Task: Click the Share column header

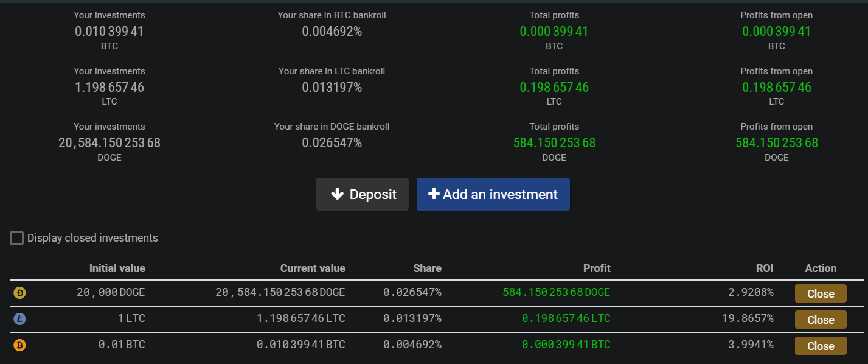Action: point(427,268)
